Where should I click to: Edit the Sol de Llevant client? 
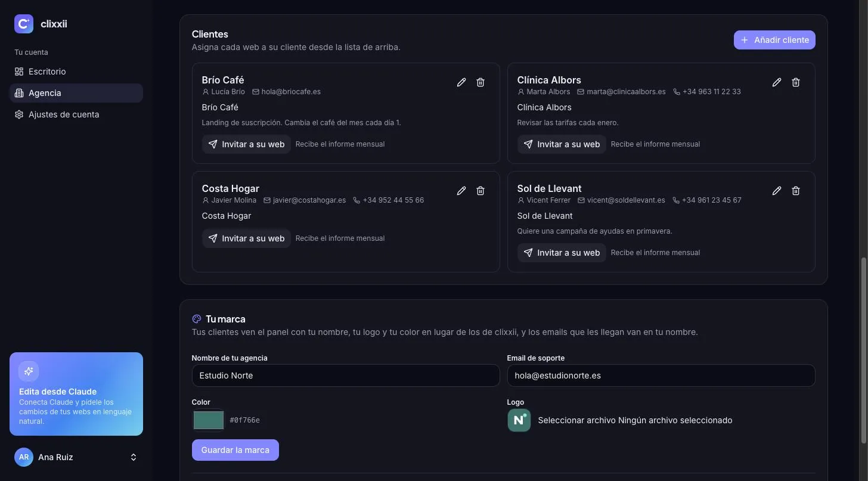click(x=777, y=191)
